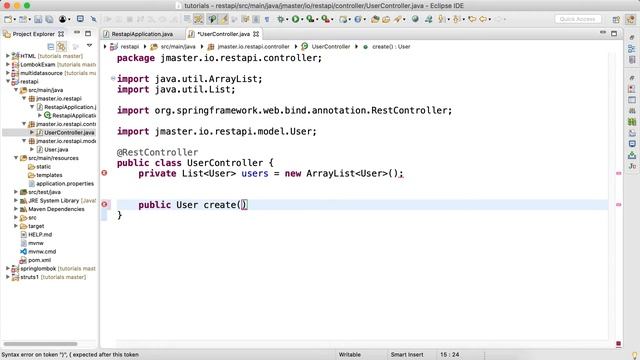The image size is (640, 360).
Task: Click the error marker beside create() line
Action: click(104, 204)
